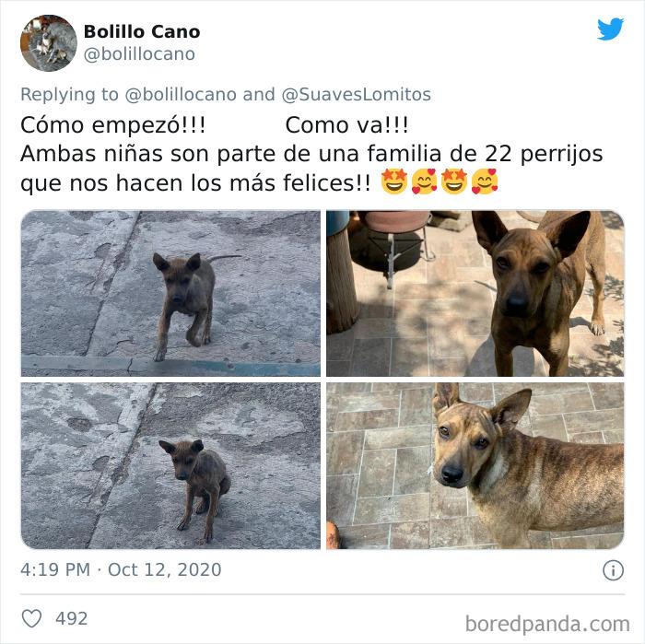Open bottom-left sitting puppy photo
The width and height of the screenshot is (645, 644).
coord(170,465)
